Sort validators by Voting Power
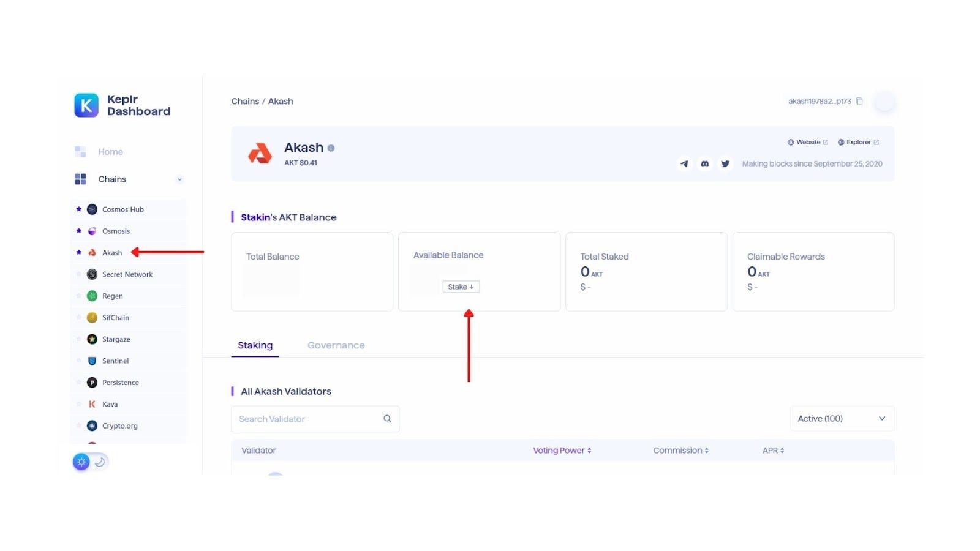 562,451
